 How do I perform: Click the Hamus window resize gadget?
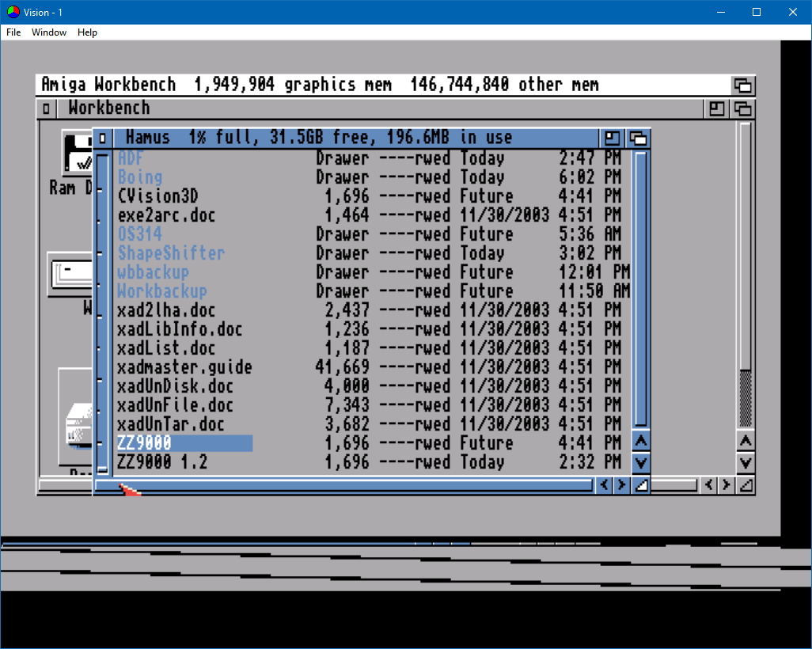(x=641, y=485)
